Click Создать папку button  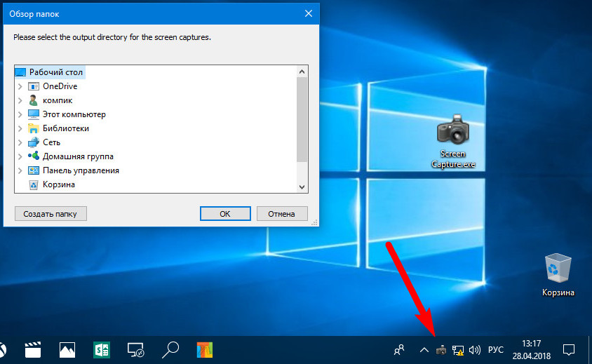(x=51, y=214)
